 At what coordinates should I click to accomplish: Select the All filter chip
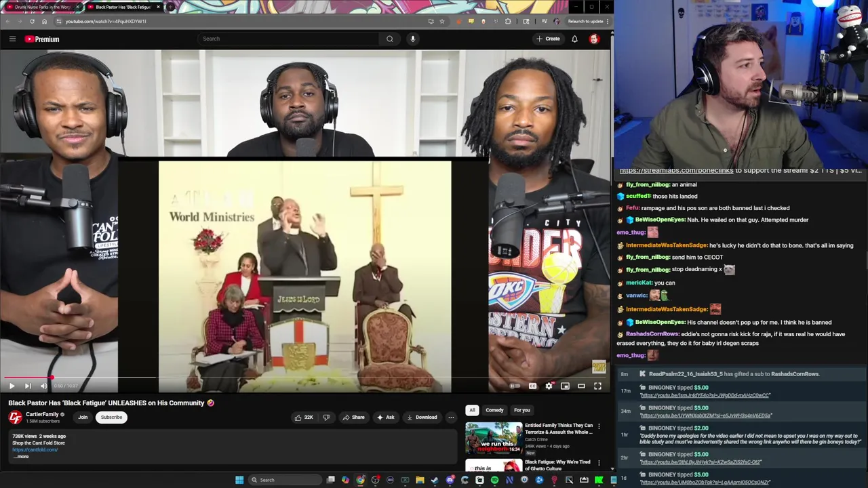point(472,410)
